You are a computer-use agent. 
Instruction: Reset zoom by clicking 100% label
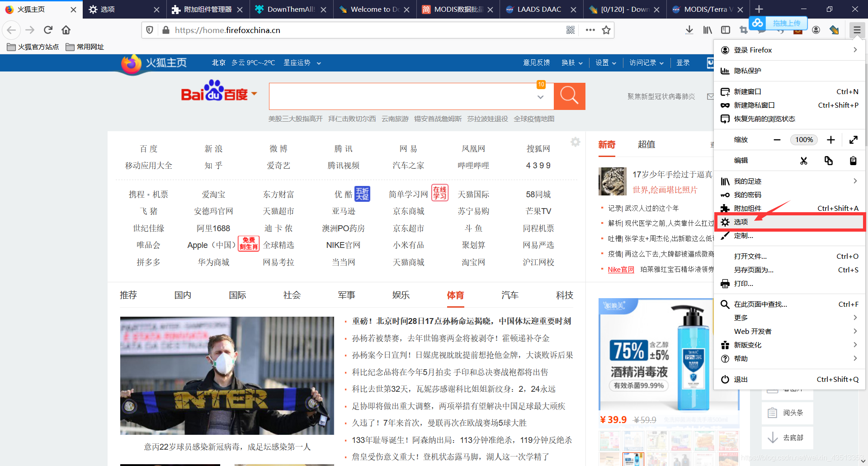pos(804,140)
